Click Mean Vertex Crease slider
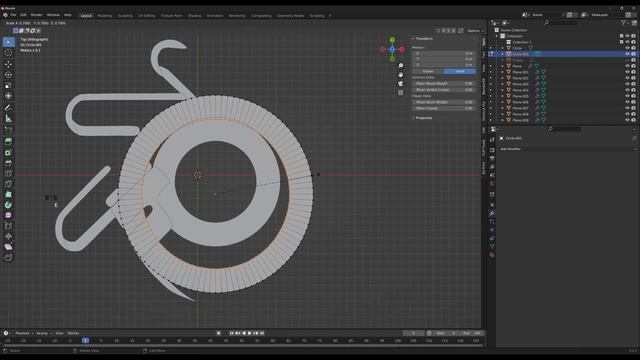The height and width of the screenshot is (360, 640). (x=444, y=90)
